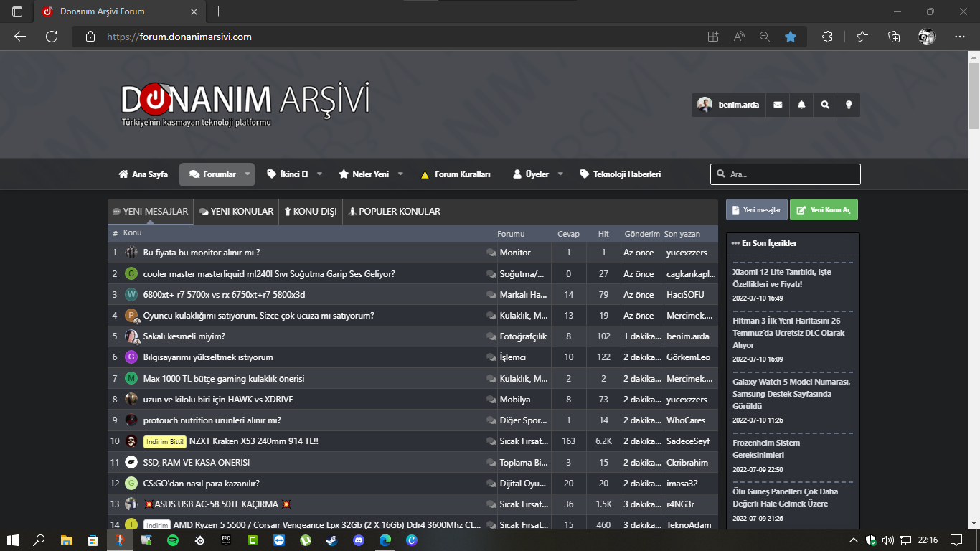Click the Yeni Konu Aç button

coord(824,209)
